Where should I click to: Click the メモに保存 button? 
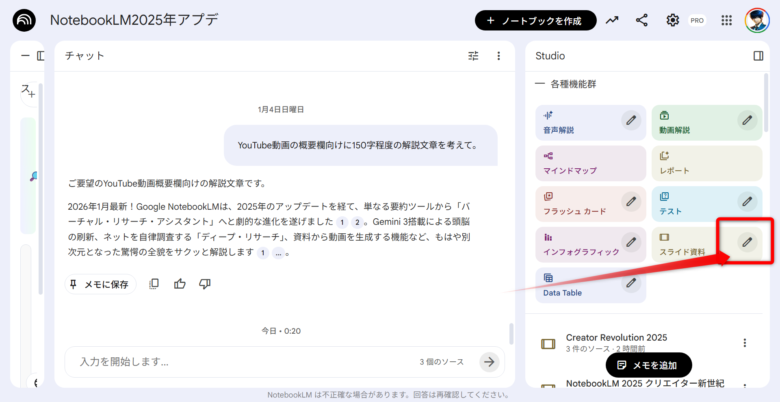pyautogui.click(x=100, y=284)
